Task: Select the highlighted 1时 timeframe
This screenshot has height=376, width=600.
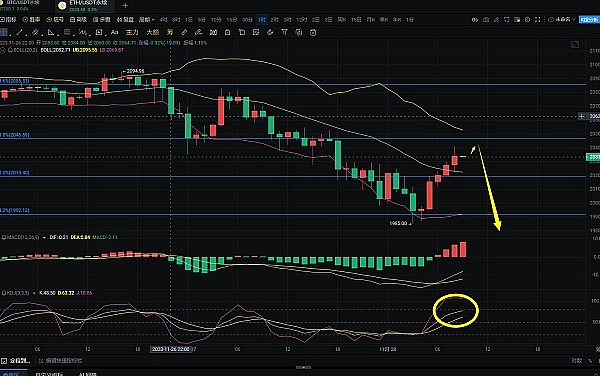Action: (262, 20)
